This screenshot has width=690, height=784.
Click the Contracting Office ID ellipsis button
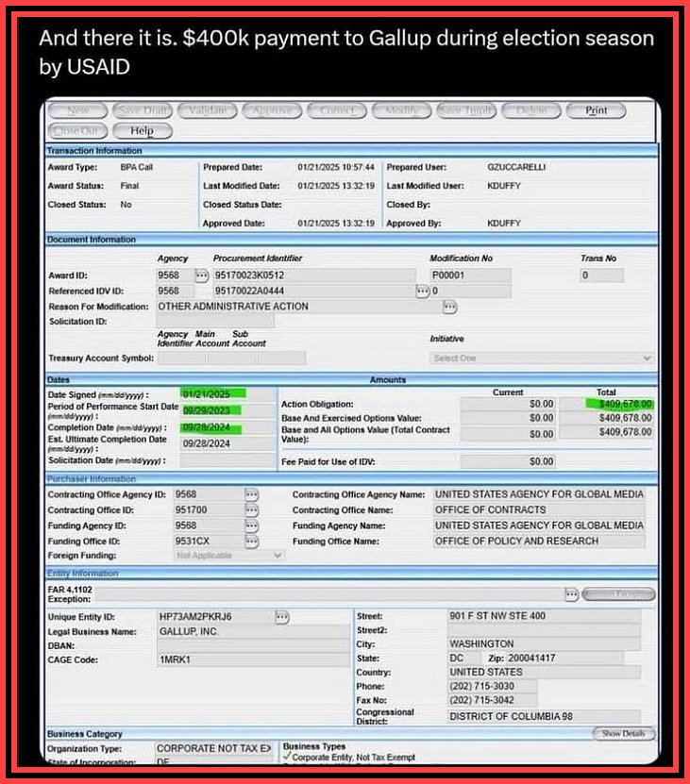pos(251,510)
